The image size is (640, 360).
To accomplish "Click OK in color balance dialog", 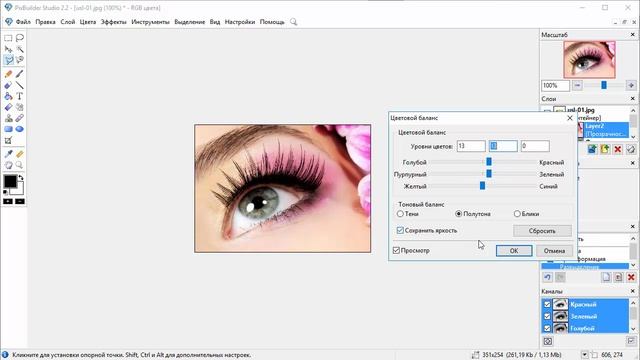I will point(514,251).
